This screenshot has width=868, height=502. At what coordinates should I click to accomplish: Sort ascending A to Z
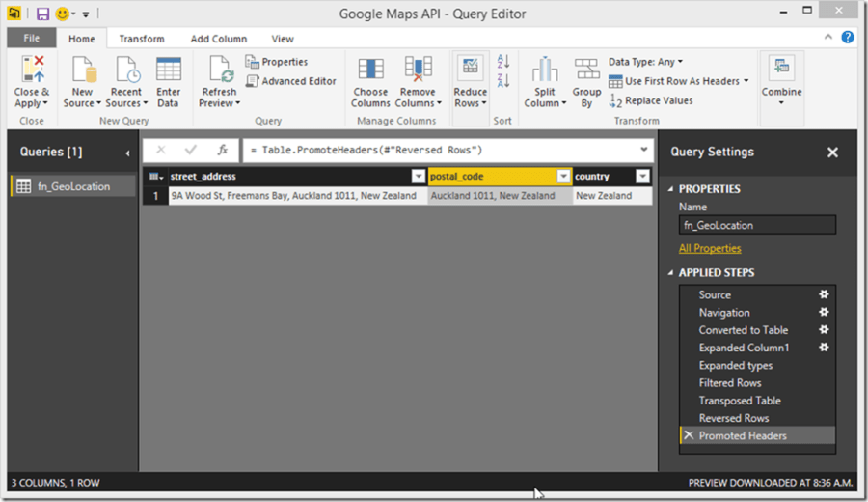[503, 61]
